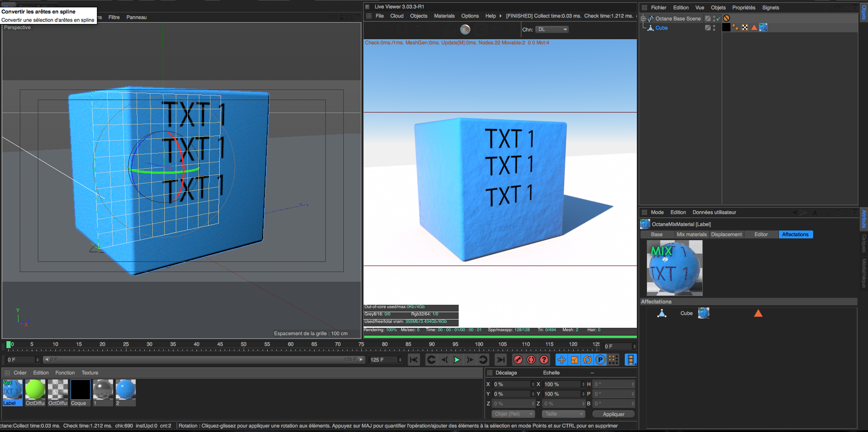Select the blue material named 2

[x=126, y=393]
